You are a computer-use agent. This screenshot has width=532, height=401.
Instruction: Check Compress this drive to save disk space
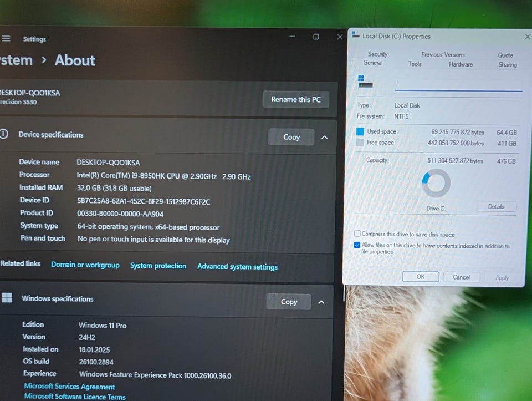(357, 234)
